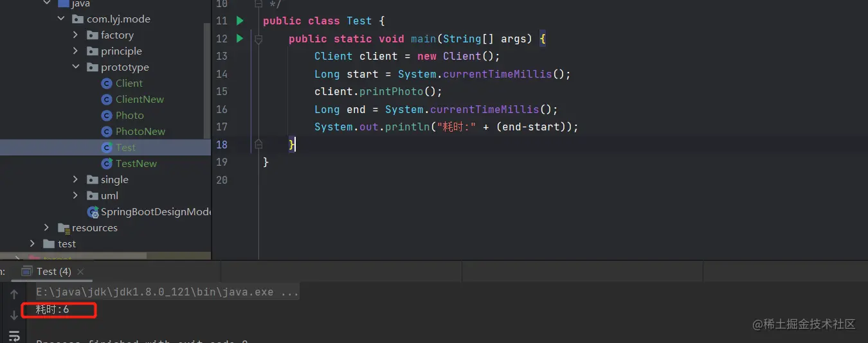Click currentTimeMillis on line 14
Viewport: 868px width, 343px height.
point(497,74)
